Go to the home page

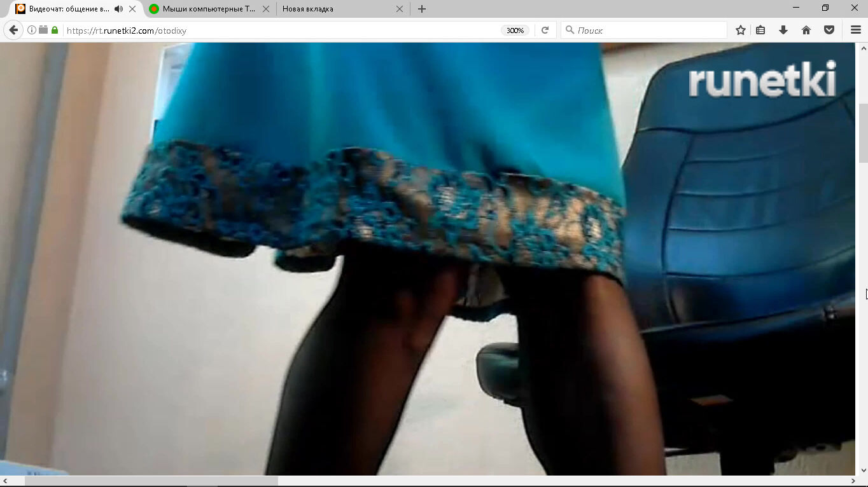(806, 30)
